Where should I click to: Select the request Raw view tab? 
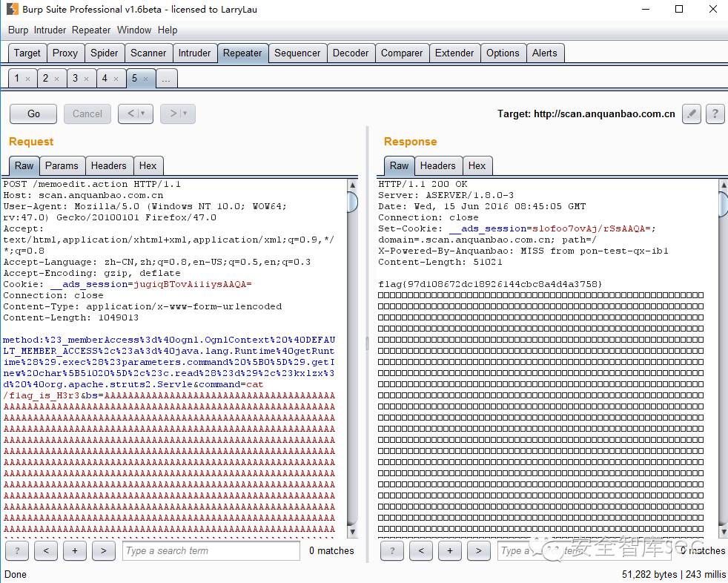24,166
